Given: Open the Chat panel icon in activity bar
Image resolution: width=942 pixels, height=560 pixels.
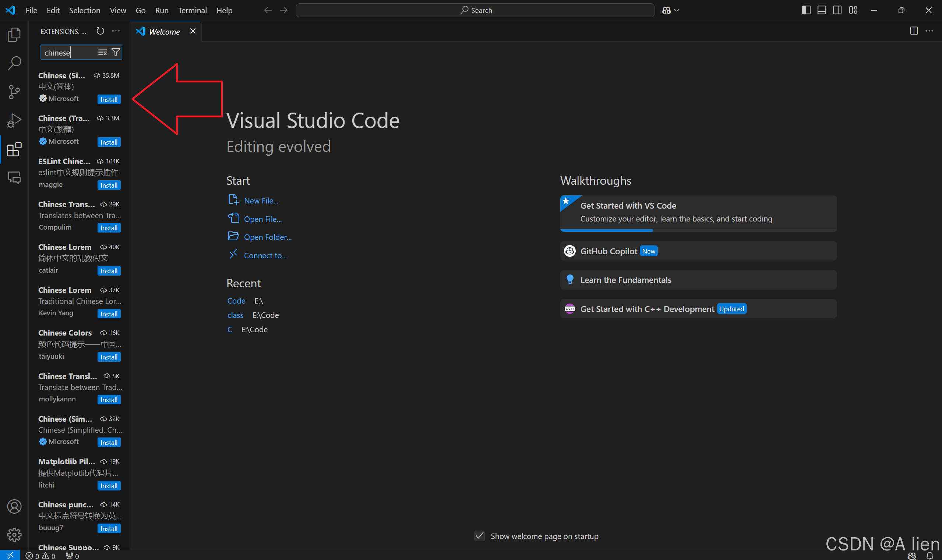Looking at the screenshot, I should (x=14, y=177).
